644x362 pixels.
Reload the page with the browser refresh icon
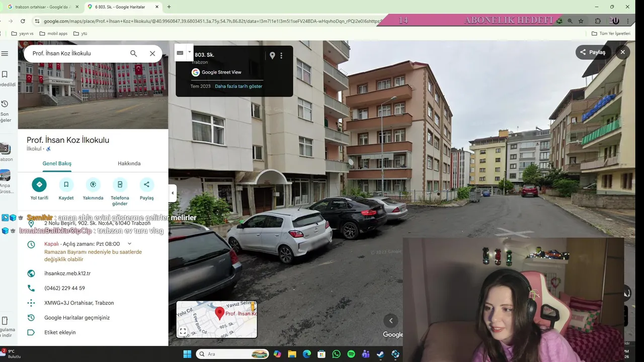pos(23,21)
